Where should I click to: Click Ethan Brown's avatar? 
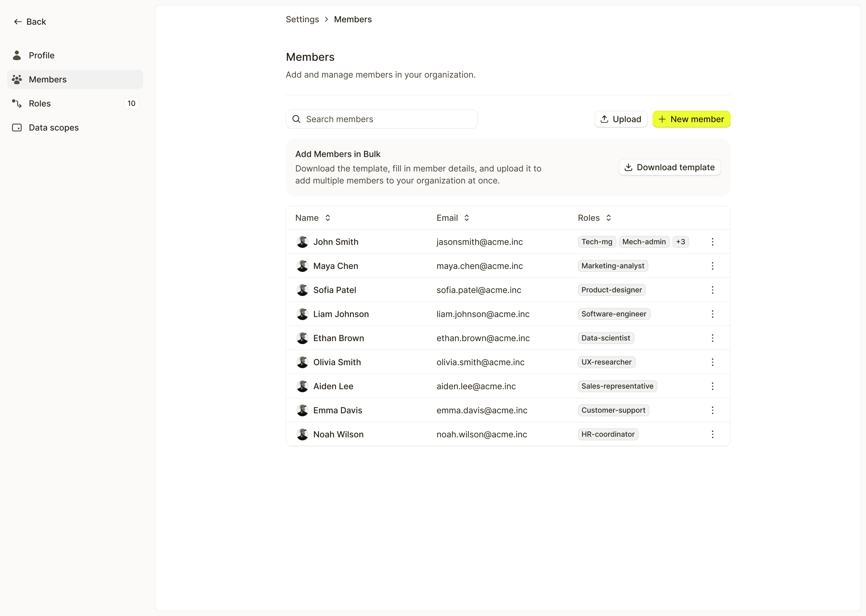302,338
